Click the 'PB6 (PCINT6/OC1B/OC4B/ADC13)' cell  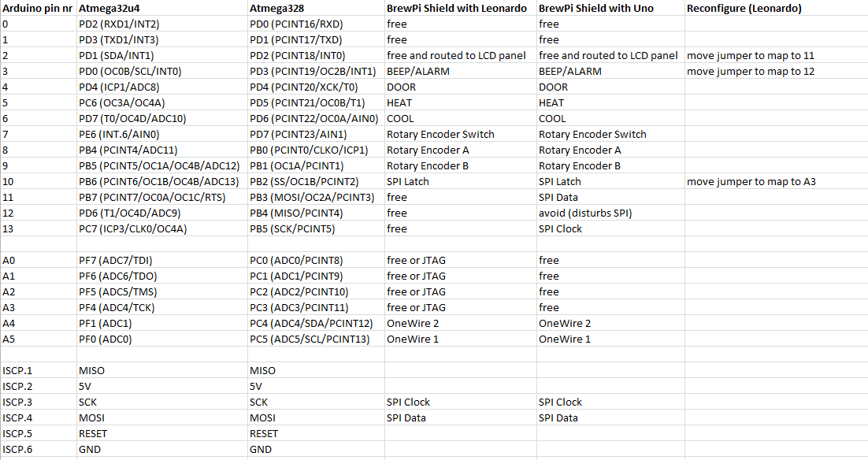coord(162,182)
